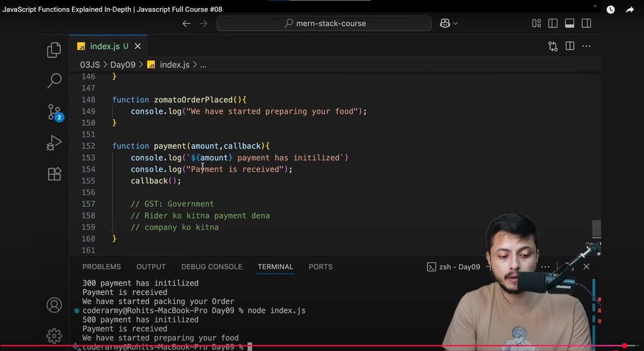Click the 03JS breadcrumb folder
The image size is (644, 351).
90,65
